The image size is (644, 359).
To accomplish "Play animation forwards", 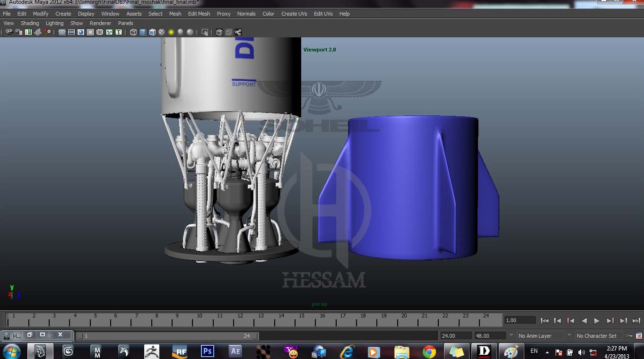I will coord(597,321).
